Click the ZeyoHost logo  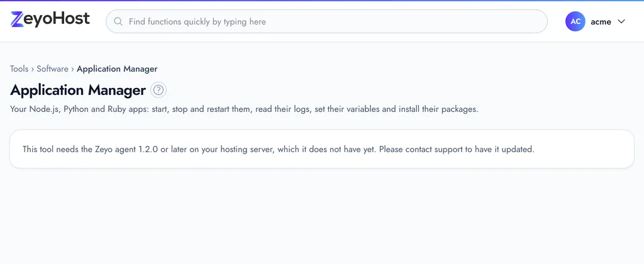pos(50,19)
